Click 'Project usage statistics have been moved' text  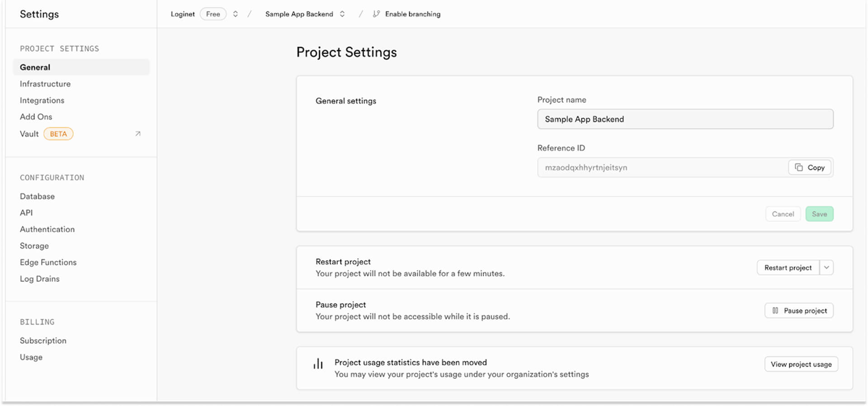(x=410, y=363)
